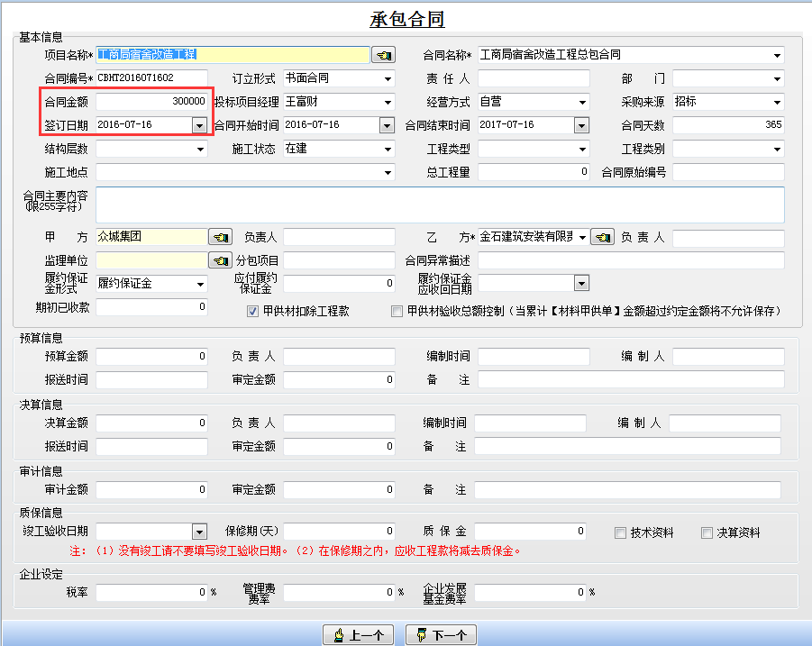Open the 投标项目经理 dropdown
The height and width of the screenshot is (646, 812).
click(x=388, y=102)
